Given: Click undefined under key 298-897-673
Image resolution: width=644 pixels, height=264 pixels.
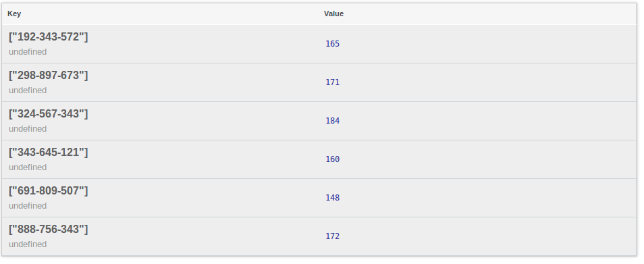Looking at the screenshot, I should pos(28,90).
